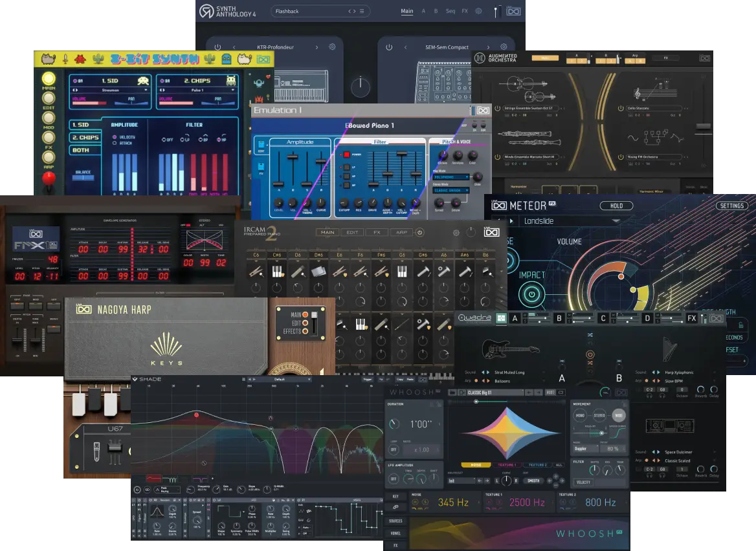
Task: Select the WIDE movement mode in Whoosh
Action: pyautogui.click(x=619, y=415)
